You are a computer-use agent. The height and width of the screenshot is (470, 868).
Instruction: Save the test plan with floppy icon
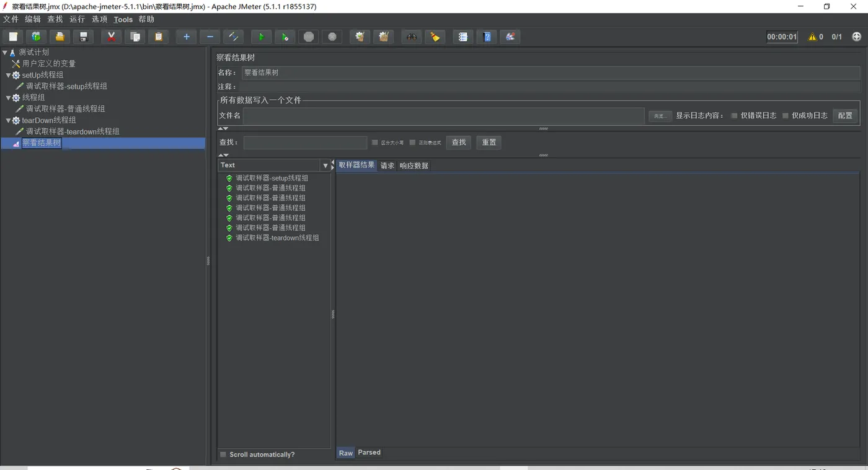point(83,37)
